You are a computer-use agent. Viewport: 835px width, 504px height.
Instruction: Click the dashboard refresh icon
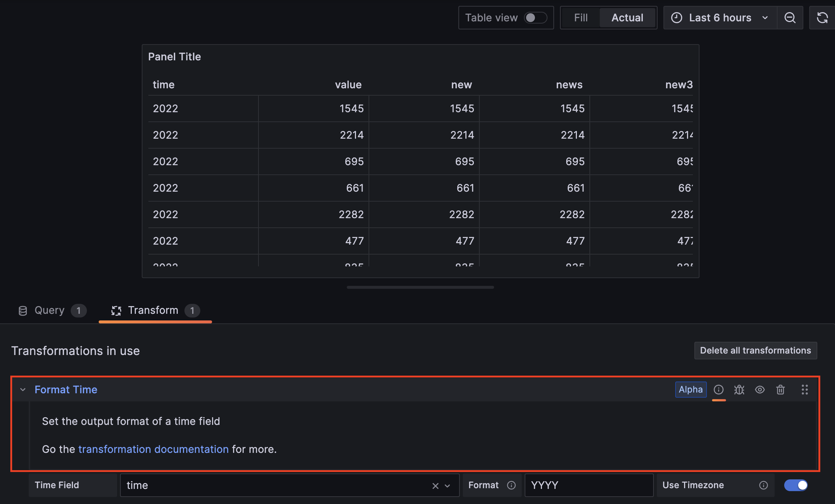[x=822, y=17]
